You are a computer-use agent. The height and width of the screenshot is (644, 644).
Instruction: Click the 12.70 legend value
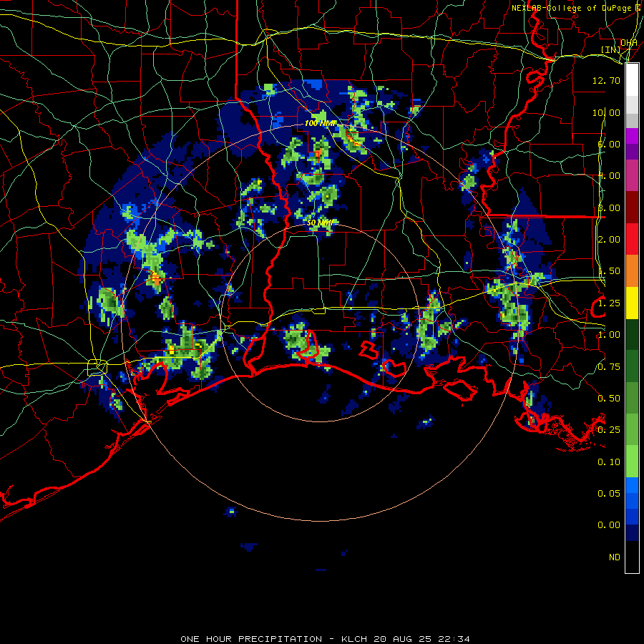point(606,80)
